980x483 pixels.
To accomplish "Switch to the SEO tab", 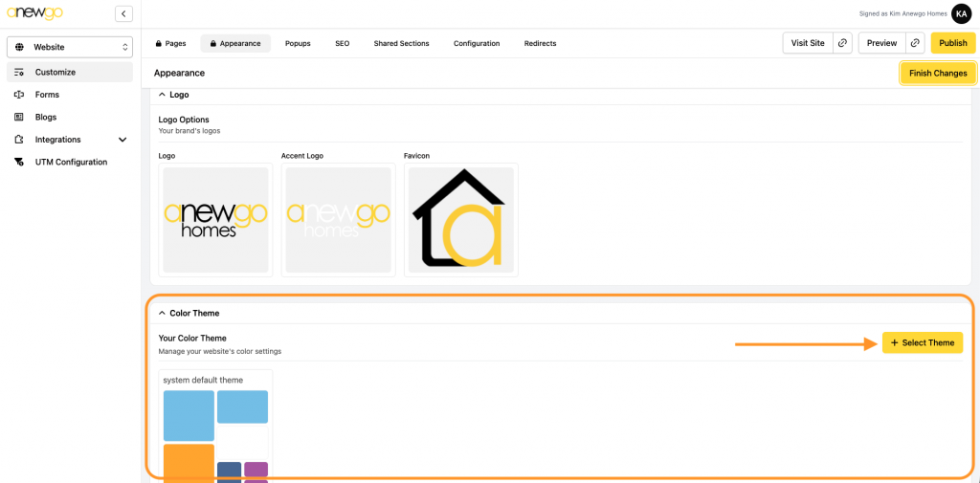I will click(x=342, y=43).
